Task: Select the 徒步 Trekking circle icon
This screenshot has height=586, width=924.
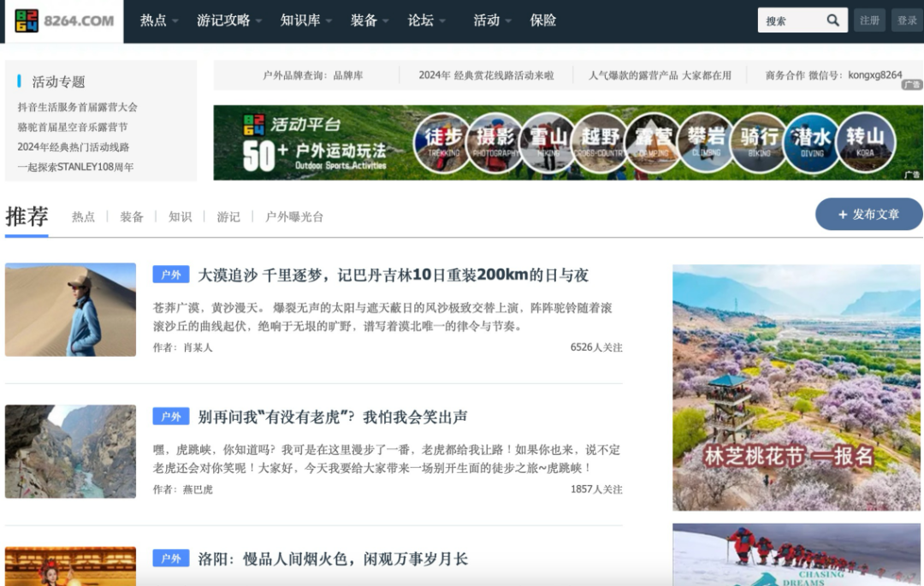Action: coord(442,143)
